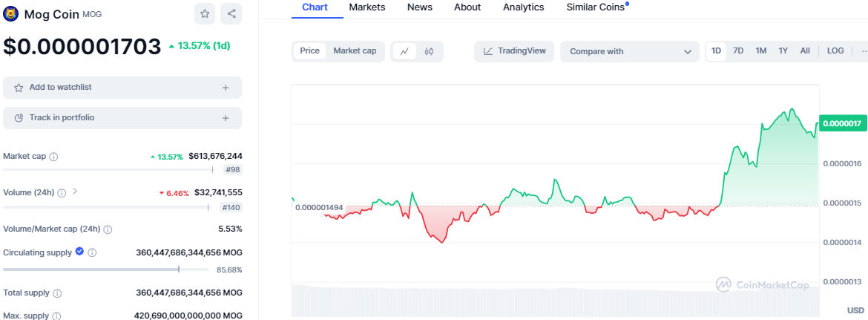Open the more options ellipsis on chart toolbar

pos(864,51)
